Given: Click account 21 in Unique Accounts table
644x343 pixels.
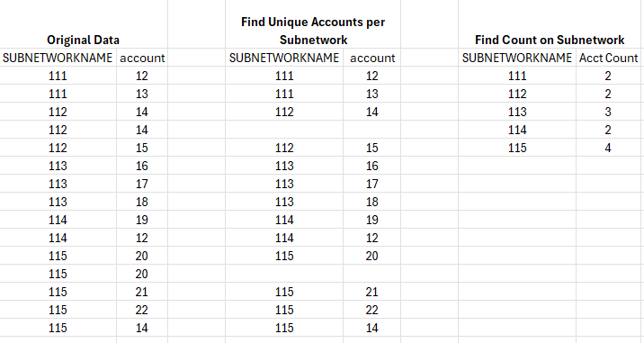Looking at the screenshot, I should point(372,292).
